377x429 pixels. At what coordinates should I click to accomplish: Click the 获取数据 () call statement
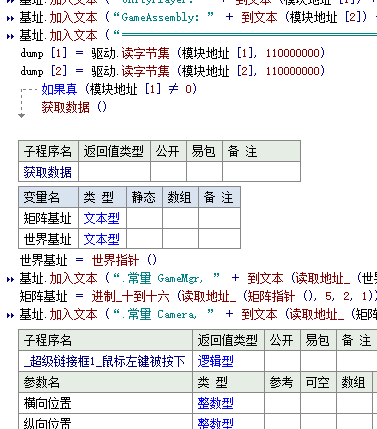coord(74,107)
